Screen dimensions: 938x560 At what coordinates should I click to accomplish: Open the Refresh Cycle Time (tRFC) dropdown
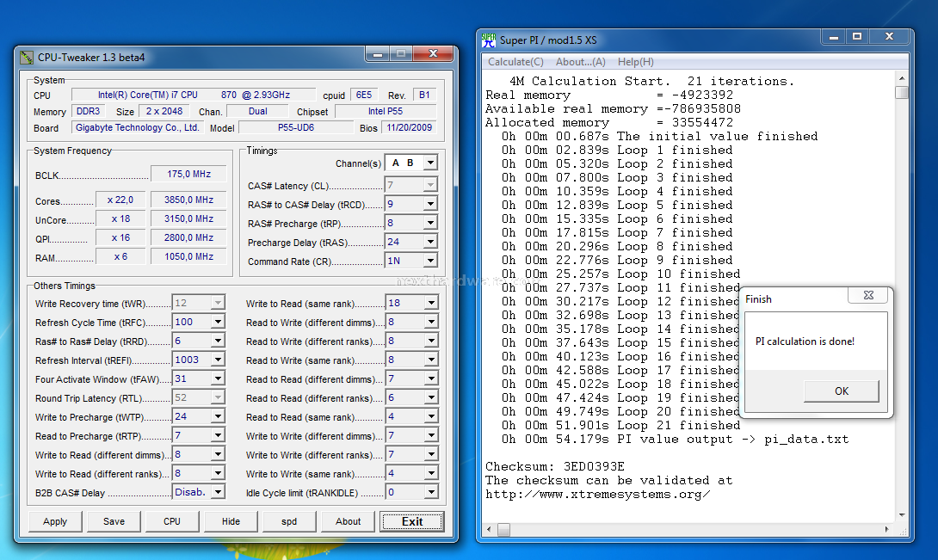218,322
